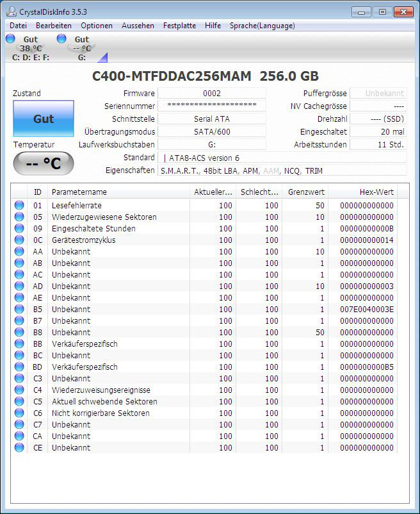Image resolution: width=420 pixels, height=514 pixels.
Task: Click status orb of attribute B5 row
Action: 19,309
